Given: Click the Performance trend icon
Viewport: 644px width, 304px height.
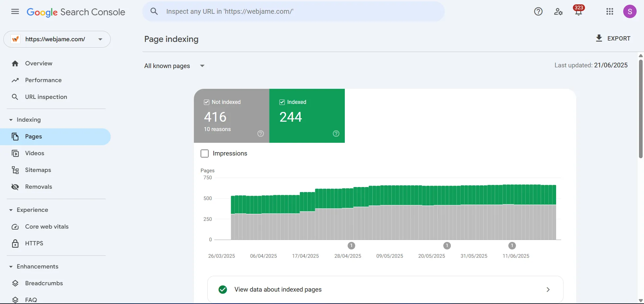Looking at the screenshot, I should pos(15,80).
